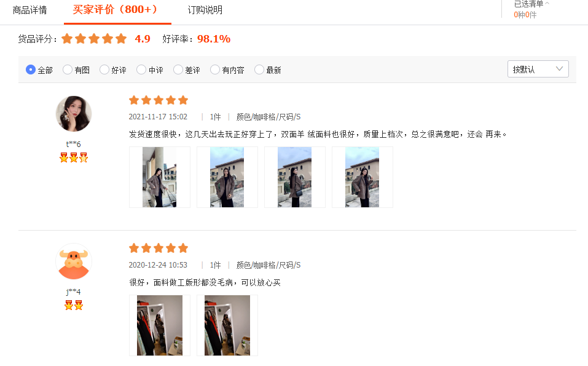Open the first photo in the 2021-11-17 review
The image size is (588, 366).
[159, 177]
